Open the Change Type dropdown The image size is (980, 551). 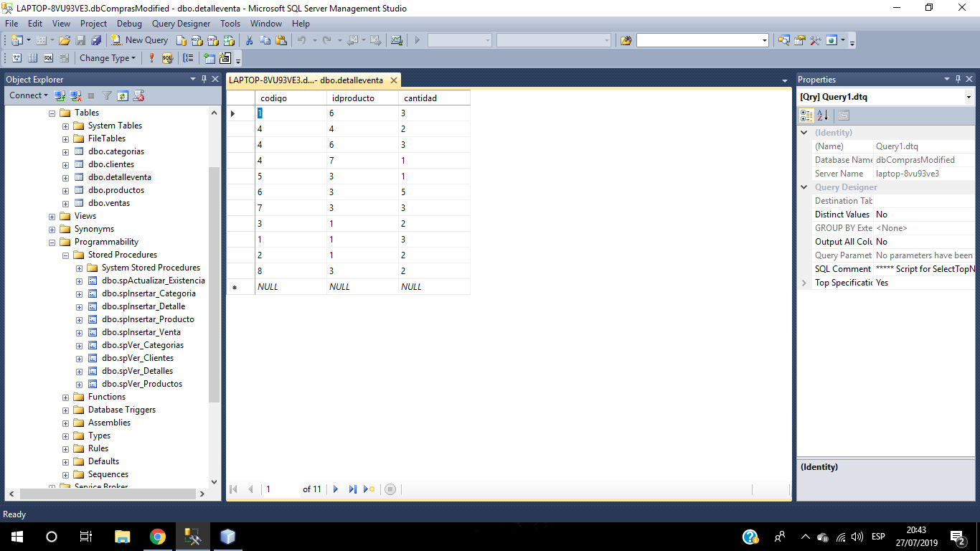pyautogui.click(x=107, y=58)
